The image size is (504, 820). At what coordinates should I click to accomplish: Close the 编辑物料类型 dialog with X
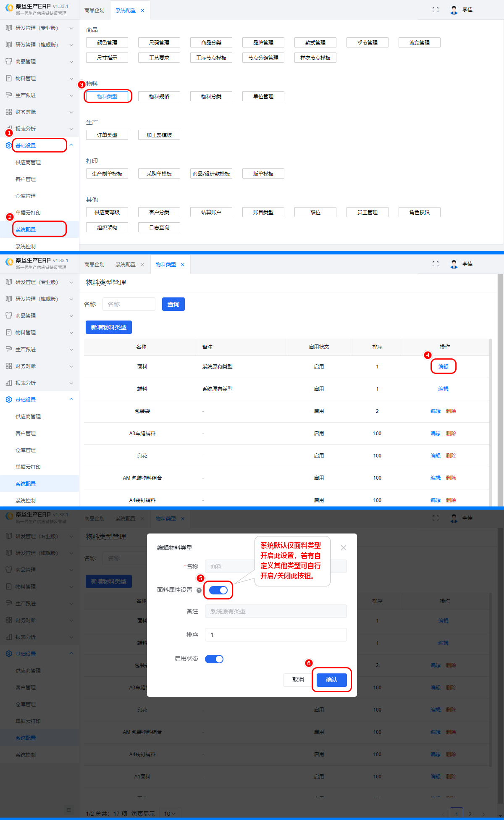coord(344,548)
